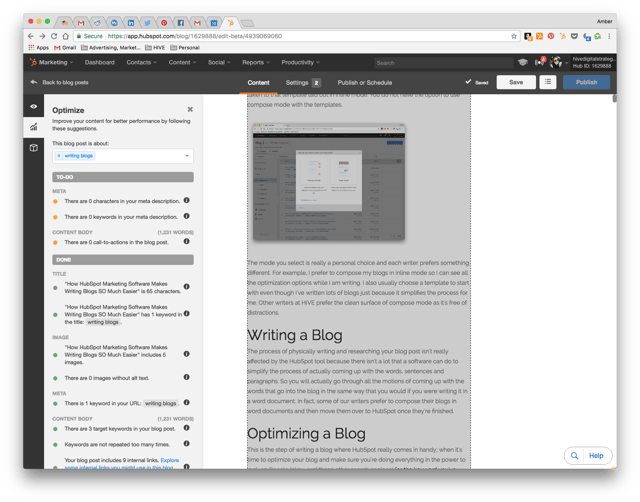The image size is (640, 502).
Task: Click the 'Back to blog posts' link
Action: tap(65, 82)
